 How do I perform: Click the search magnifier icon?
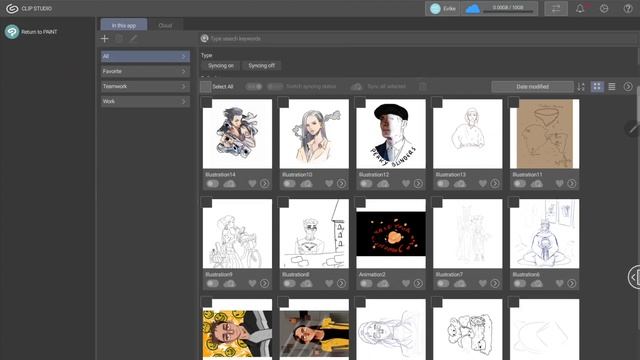[204, 38]
